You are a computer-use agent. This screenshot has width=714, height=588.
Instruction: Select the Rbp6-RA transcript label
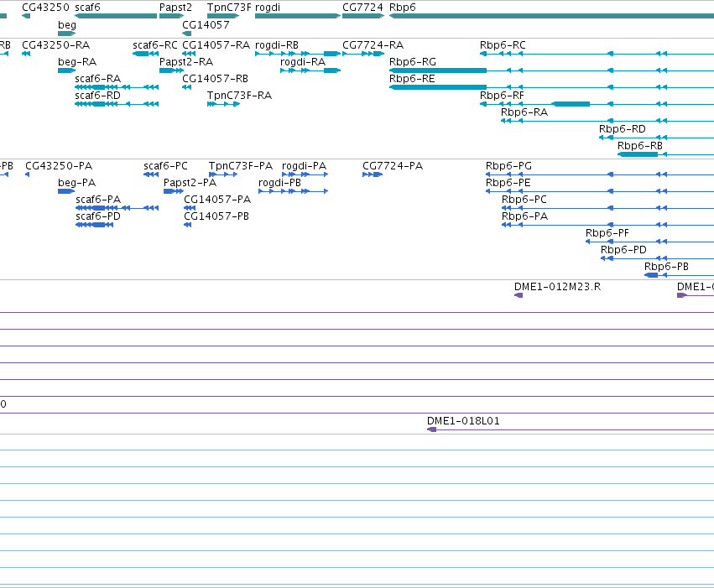pyautogui.click(x=524, y=112)
